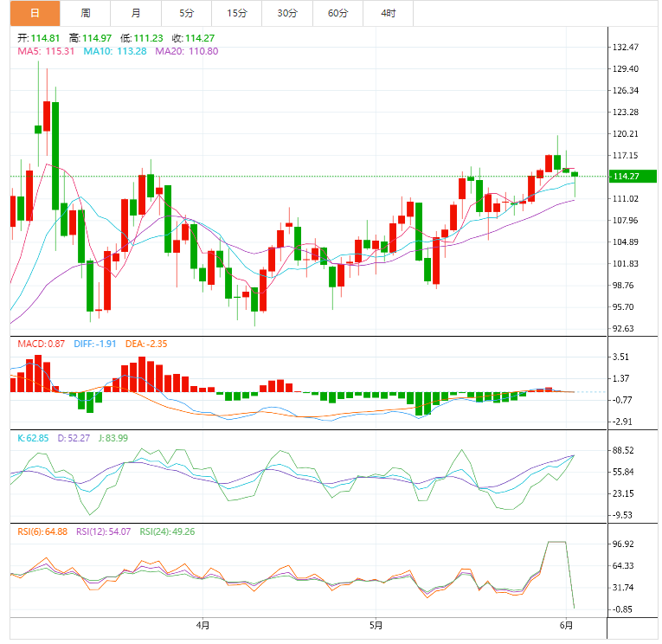This screenshot has width=662, height=644.
Task: Click the MA5: 115.31 label
Action: tap(46, 52)
